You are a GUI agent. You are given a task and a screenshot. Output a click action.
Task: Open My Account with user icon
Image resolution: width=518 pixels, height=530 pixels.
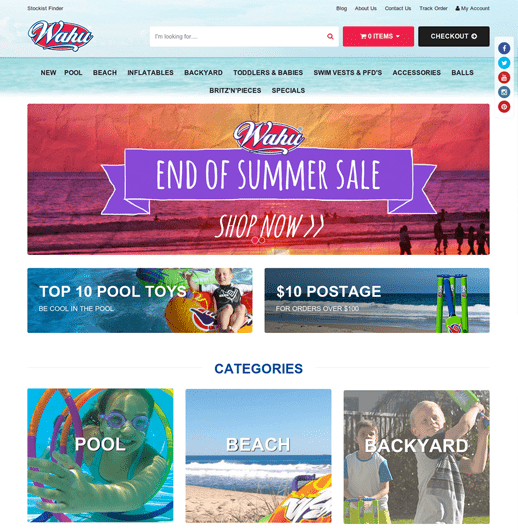tap(472, 8)
